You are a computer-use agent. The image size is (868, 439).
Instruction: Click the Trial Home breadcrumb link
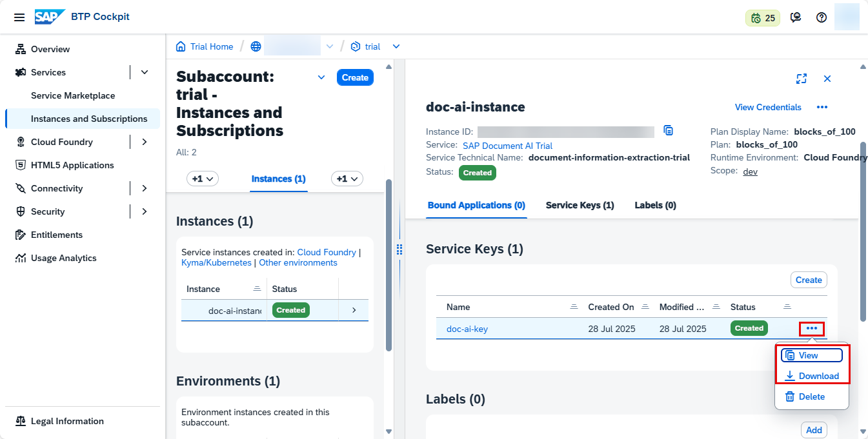point(212,46)
